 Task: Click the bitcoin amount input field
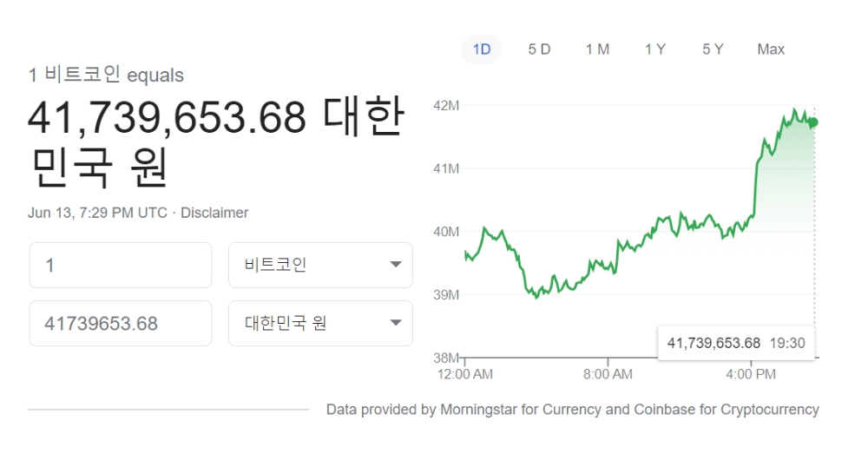pyautogui.click(x=121, y=265)
